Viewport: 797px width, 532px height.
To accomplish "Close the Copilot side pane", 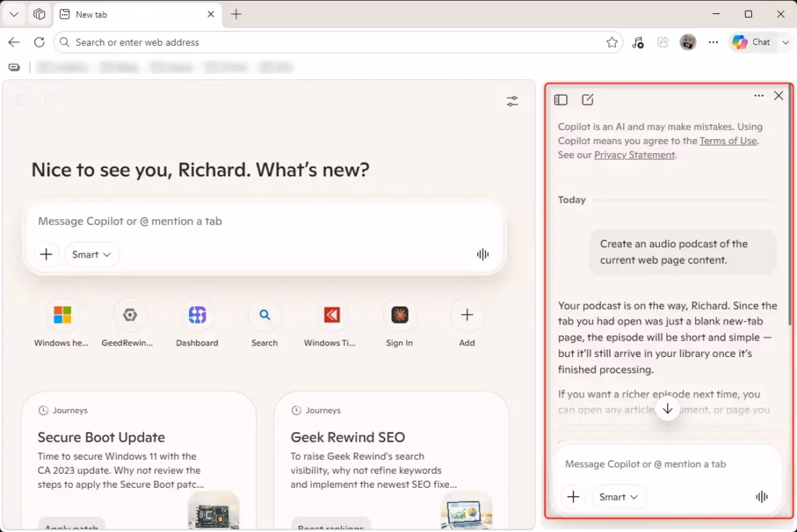I will (778, 96).
